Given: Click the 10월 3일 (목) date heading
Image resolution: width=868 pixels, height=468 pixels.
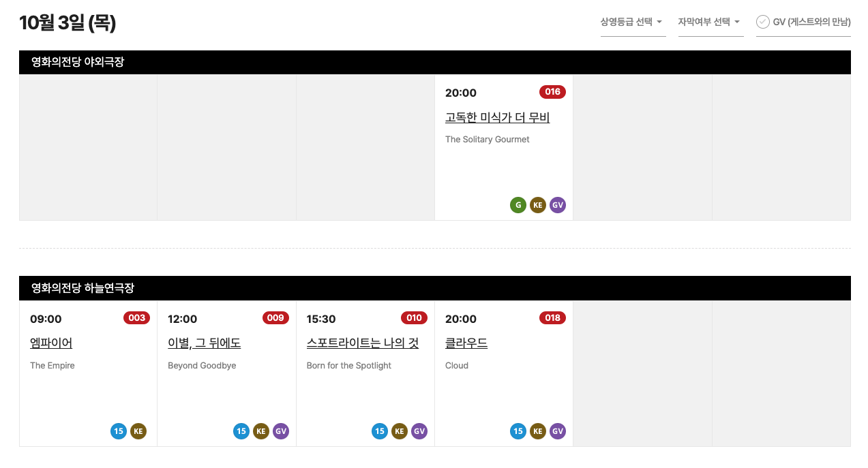Looking at the screenshot, I should pyautogui.click(x=68, y=23).
